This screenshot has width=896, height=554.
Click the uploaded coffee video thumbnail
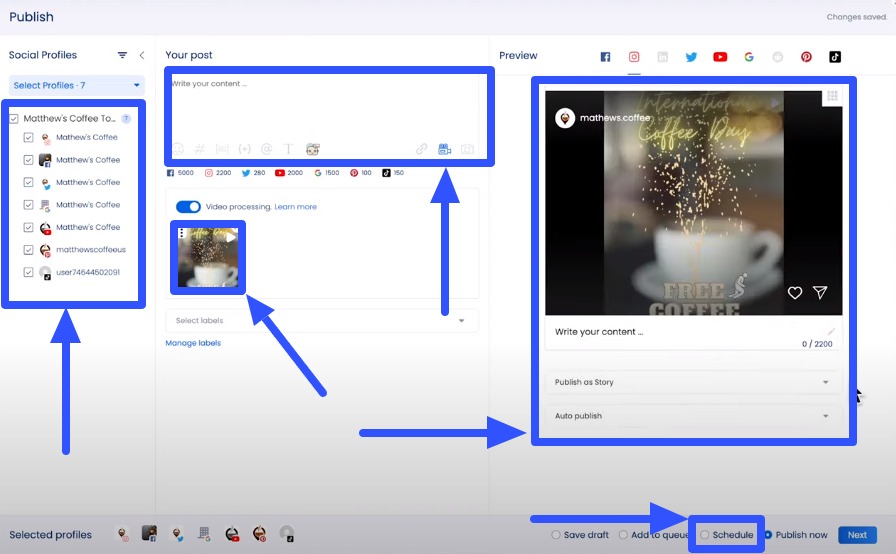[x=207, y=258]
